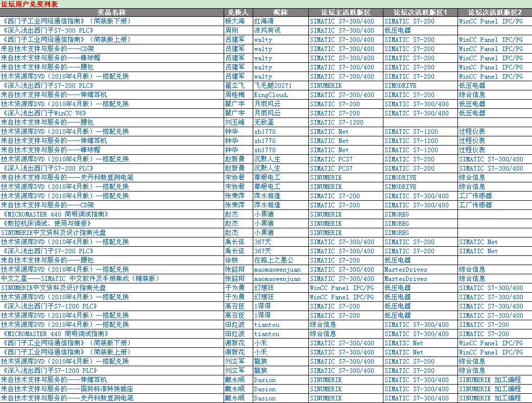The width and height of the screenshot is (532, 403).
Task: Select SINUMERIK in the 翟立飞 row
Action: tap(326, 85)
